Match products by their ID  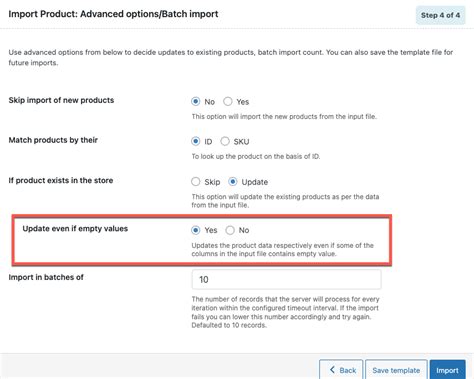[196, 141]
